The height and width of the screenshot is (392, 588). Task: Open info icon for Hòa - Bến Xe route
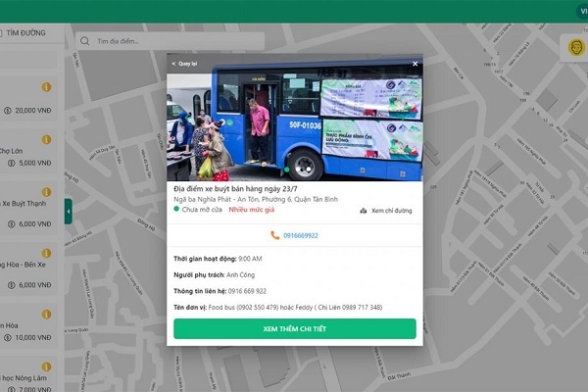coord(46,253)
